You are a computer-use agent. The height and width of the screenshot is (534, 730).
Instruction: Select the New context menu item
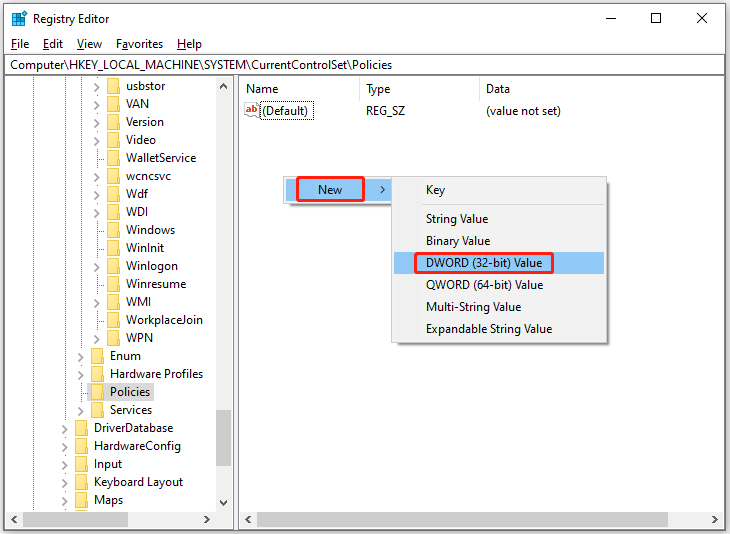[338, 189]
